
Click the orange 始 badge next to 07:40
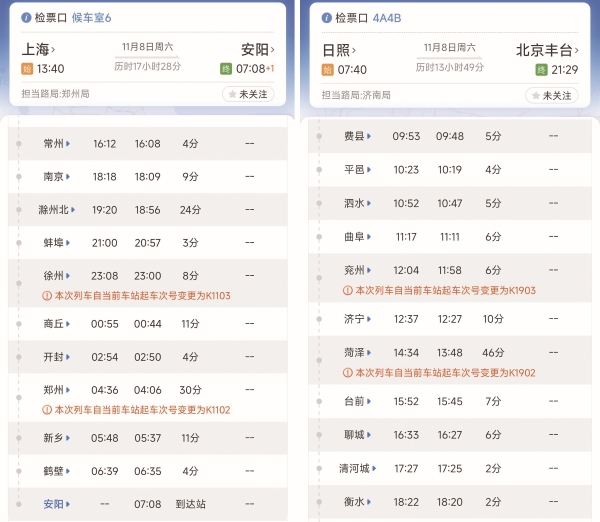point(327,69)
